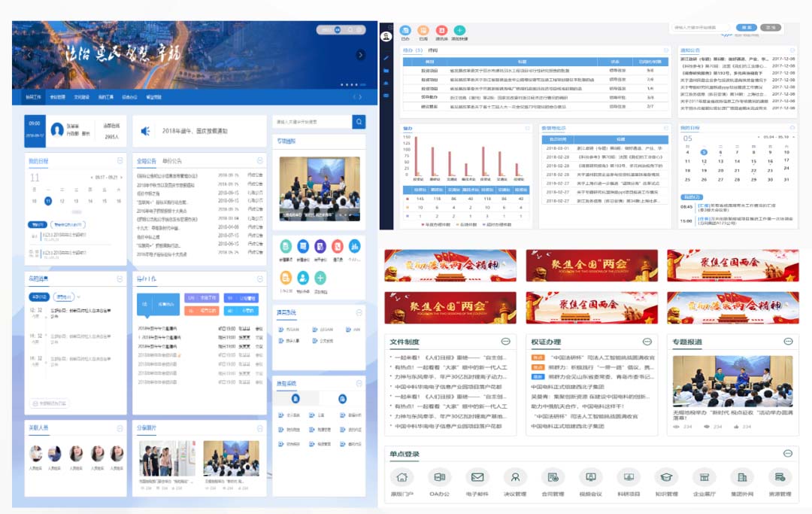Click the bar chart shortcut circle icon

point(354,246)
